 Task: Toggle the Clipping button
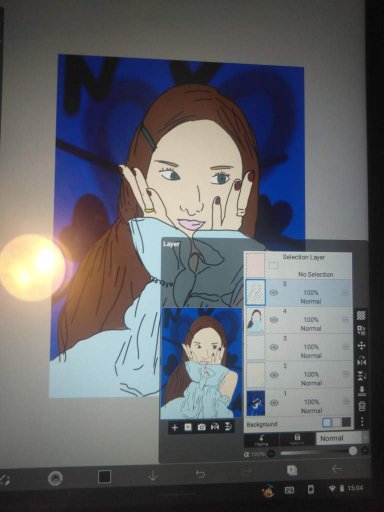click(262, 440)
